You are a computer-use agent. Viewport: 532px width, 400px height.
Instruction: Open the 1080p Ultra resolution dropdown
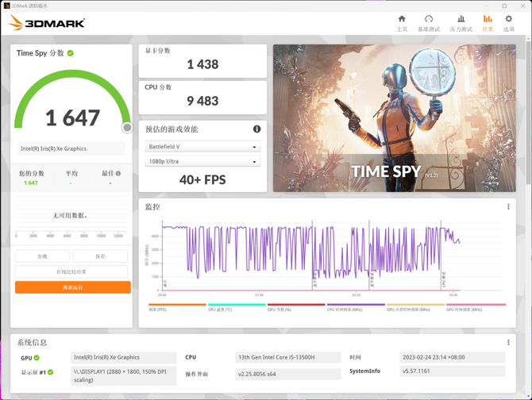202,161
